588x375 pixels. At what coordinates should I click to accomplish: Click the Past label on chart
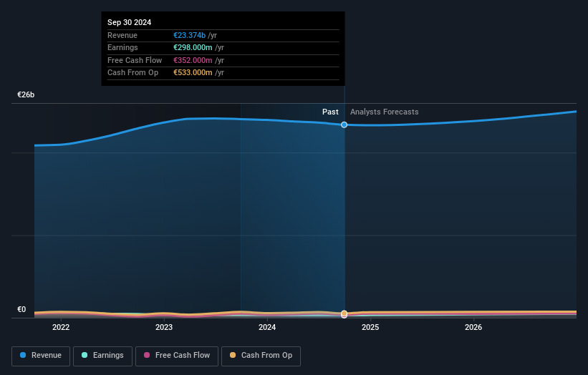coord(330,112)
